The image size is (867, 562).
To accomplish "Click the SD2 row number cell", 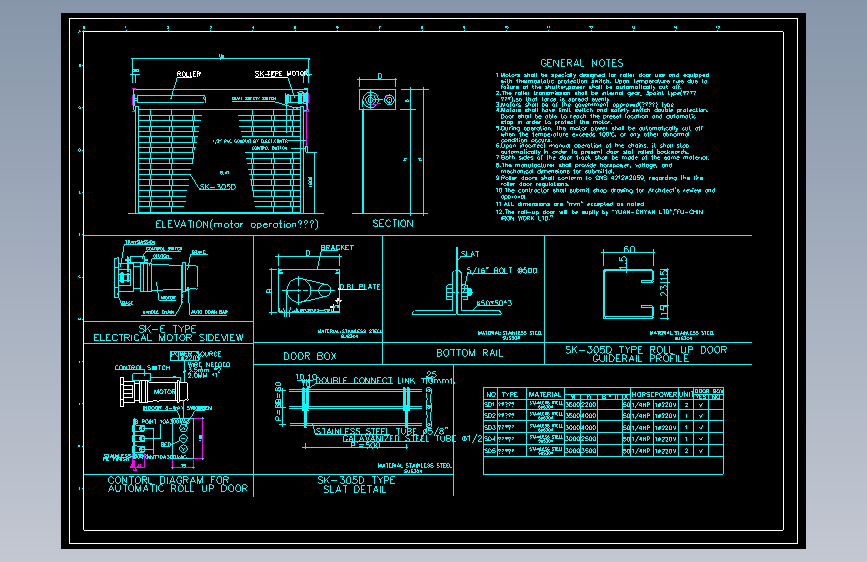I will coord(490,415).
